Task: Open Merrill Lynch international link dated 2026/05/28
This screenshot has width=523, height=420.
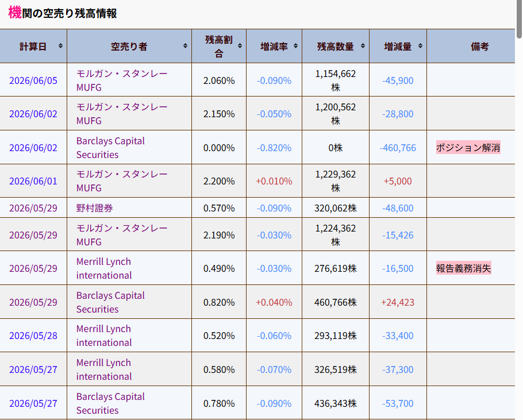Action: (x=104, y=336)
